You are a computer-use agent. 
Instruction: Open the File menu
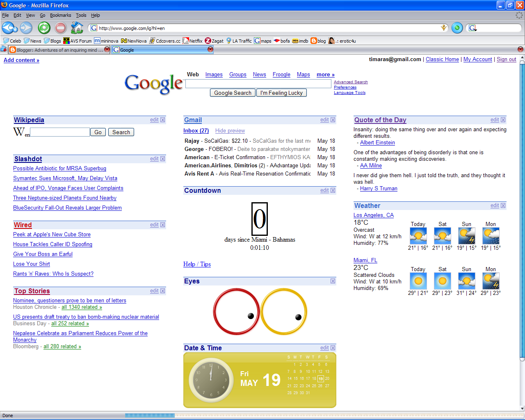click(5, 15)
